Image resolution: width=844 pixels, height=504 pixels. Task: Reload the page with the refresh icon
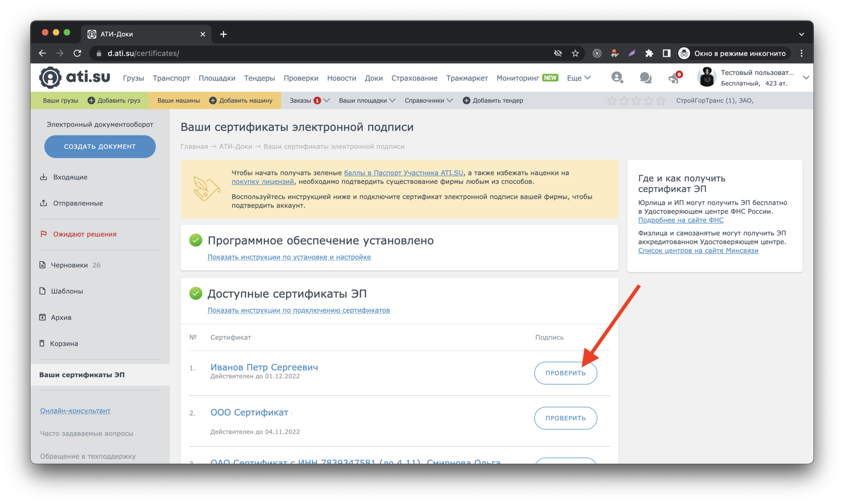77,53
